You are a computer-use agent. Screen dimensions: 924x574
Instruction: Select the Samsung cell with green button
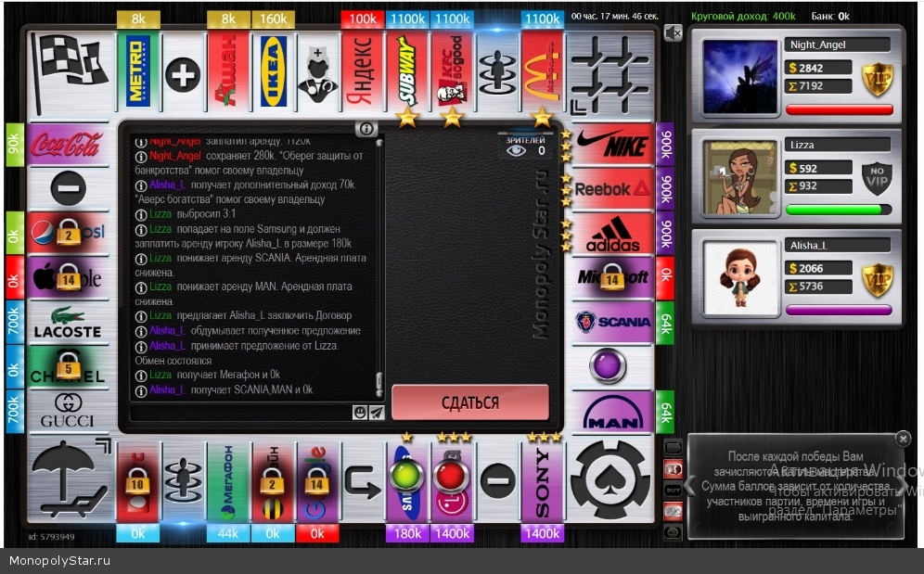coord(408,481)
